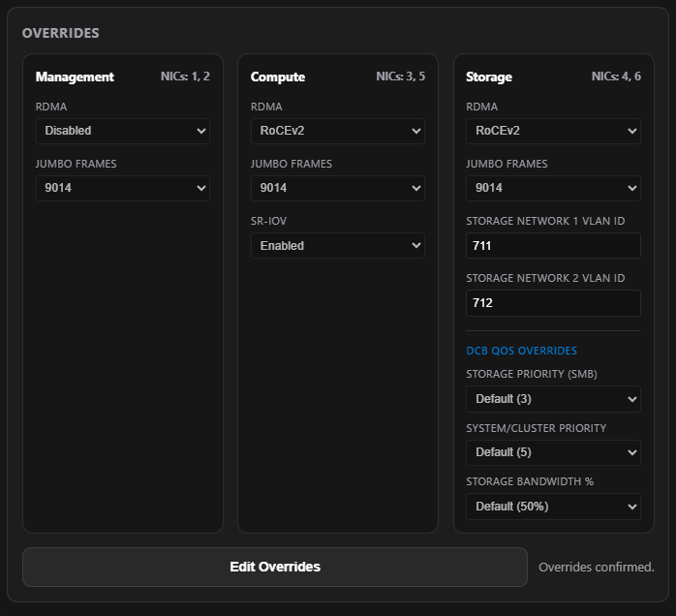Screen dimensions: 676x616
Task: Click the "NICs: 4, 6" label
Action: point(616,77)
